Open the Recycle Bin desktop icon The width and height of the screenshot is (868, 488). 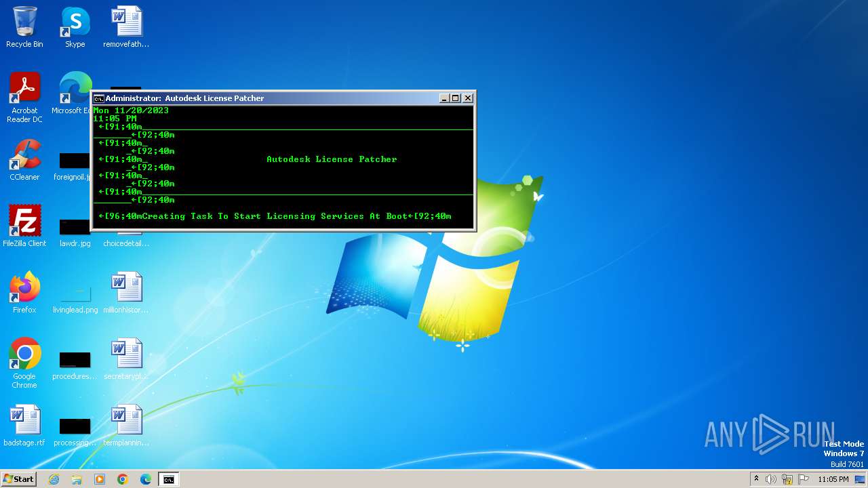24,27
